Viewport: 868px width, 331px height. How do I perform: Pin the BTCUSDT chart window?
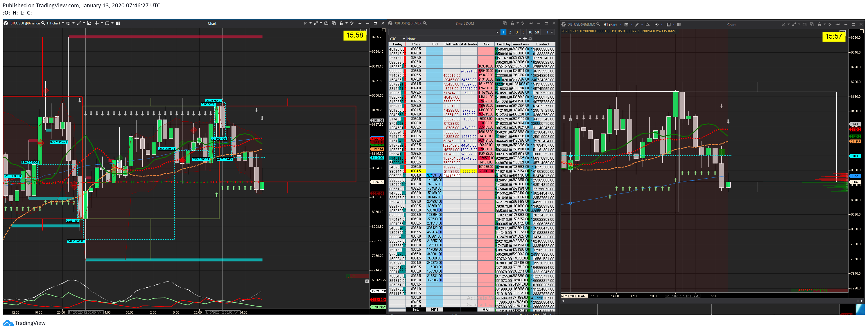click(x=360, y=23)
